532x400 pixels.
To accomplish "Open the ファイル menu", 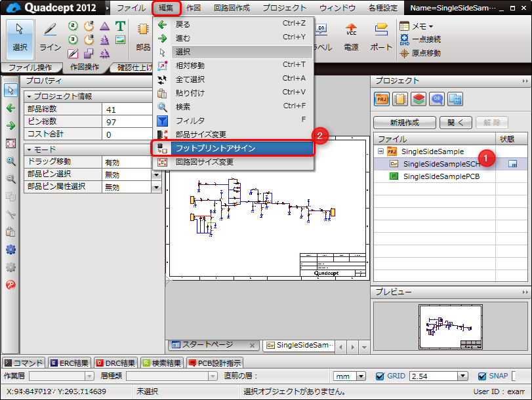I will point(131,8).
